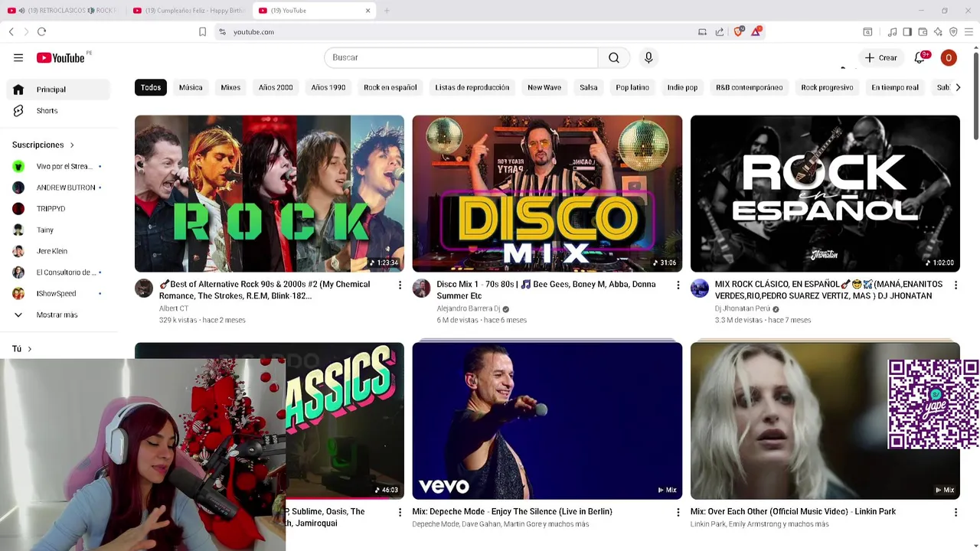Open Leo AI sparkle icon
Image resolution: width=980 pixels, height=551 pixels.
coord(938,31)
